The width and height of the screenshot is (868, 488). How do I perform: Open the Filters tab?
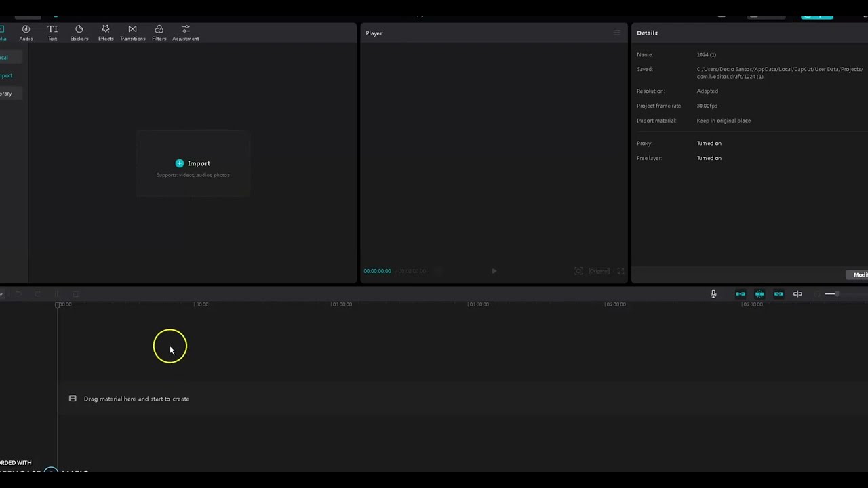(159, 33)
